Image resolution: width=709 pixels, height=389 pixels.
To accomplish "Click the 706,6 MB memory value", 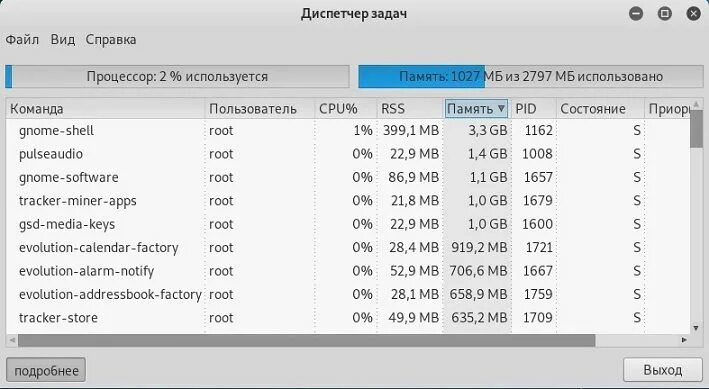I will (478, 271).
